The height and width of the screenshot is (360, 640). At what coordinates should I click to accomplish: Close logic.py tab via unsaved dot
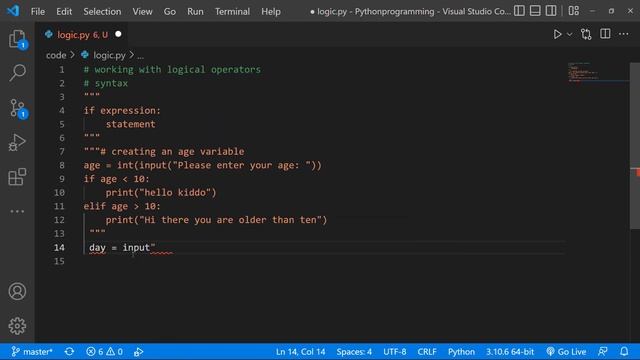tap(118, 34)
